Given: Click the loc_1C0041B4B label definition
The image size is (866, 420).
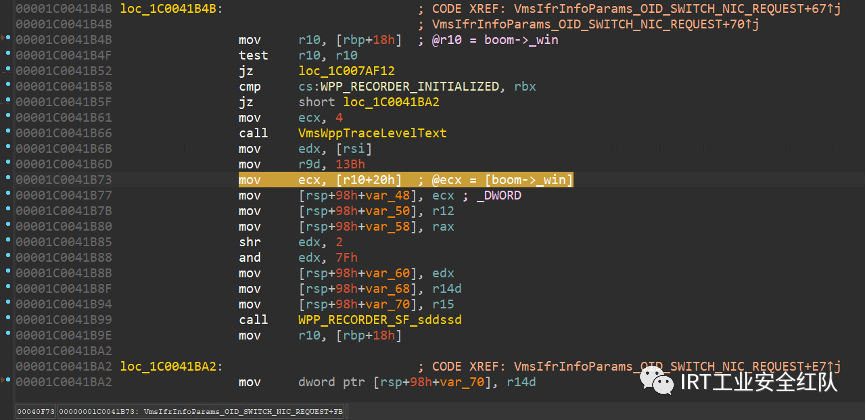Looking at the screenshot, I should [x=172, y=9].
